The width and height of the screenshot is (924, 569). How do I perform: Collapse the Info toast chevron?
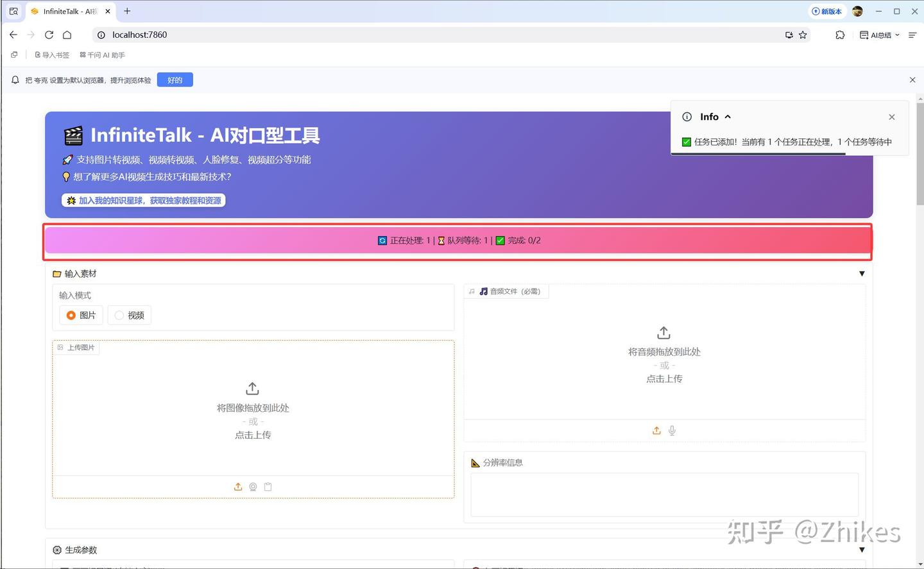click(728, 117)
